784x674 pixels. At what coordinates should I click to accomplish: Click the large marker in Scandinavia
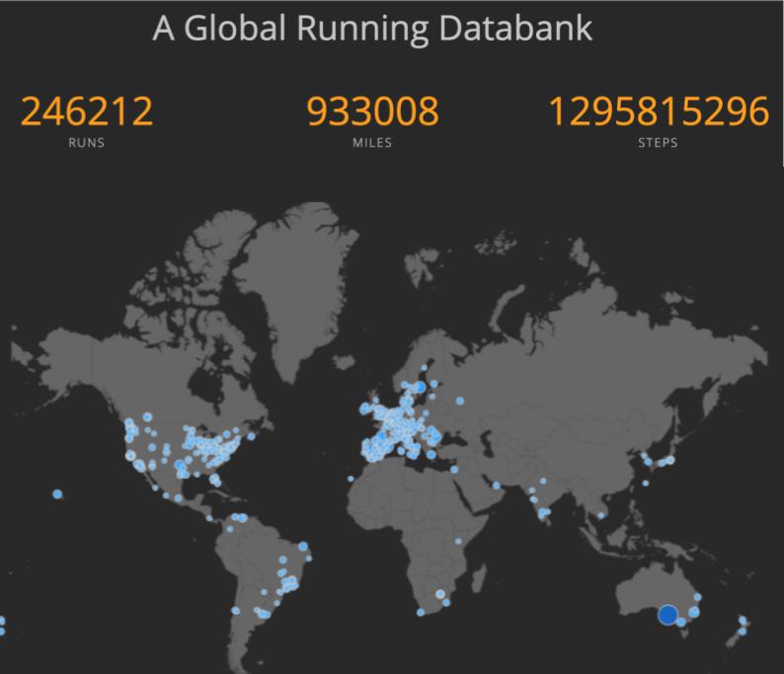point(419,387)
